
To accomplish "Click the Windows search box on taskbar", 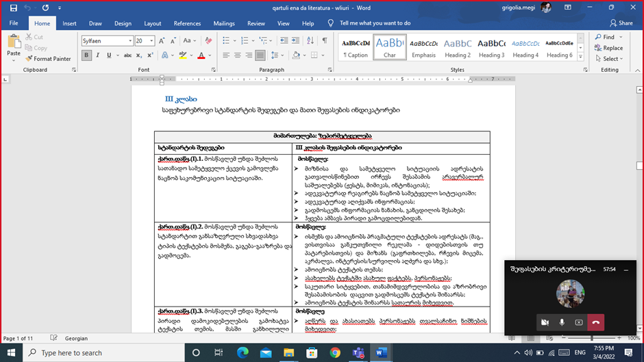I will (104, 352).
